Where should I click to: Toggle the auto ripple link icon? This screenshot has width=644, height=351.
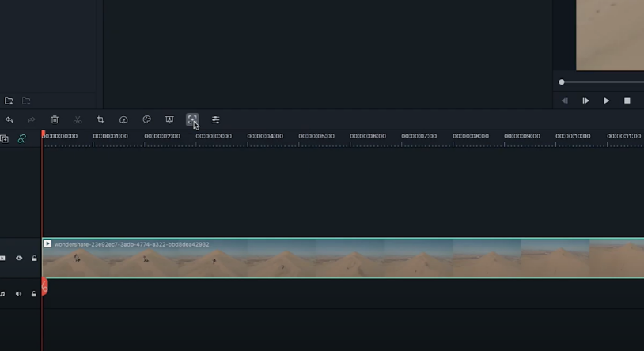coord(22,138)
